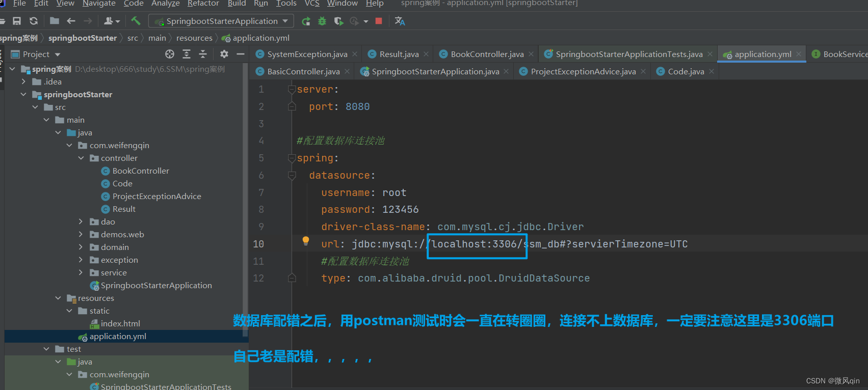
Task: Click the port value 8080 in editor
Action: click(357, 107)
